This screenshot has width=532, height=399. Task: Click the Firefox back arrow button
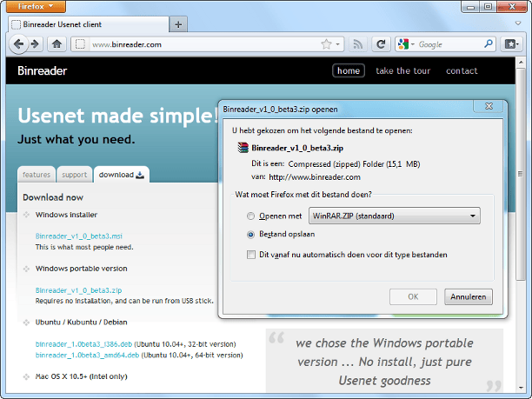click(x=18, y=44)
